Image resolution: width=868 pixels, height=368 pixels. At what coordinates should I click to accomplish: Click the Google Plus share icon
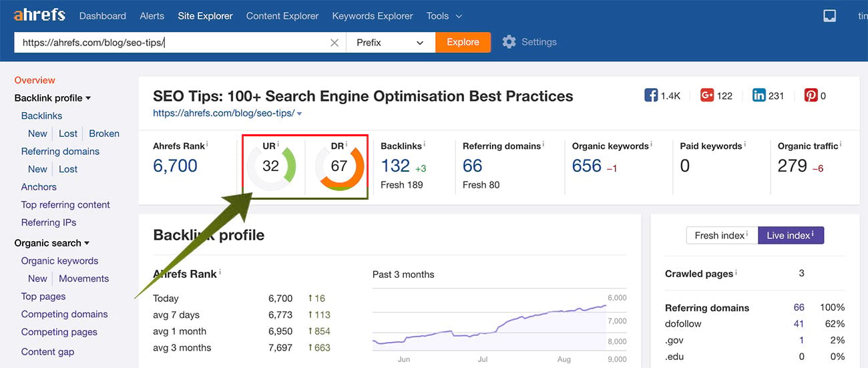click(707, 96)
